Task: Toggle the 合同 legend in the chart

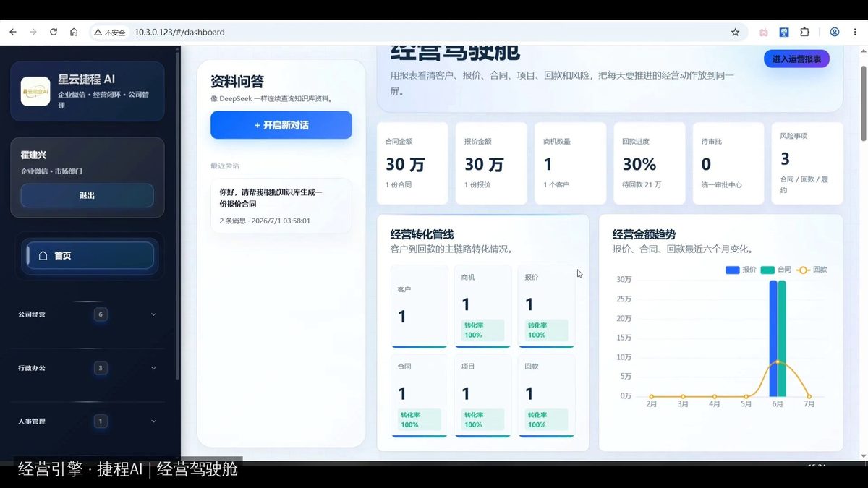Action: pos(776,270)
